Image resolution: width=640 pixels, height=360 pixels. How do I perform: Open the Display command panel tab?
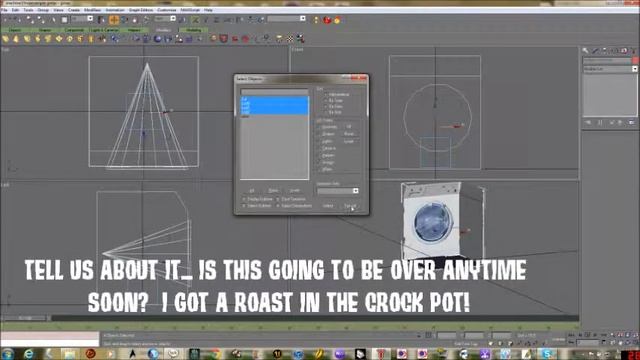[624, 51]
